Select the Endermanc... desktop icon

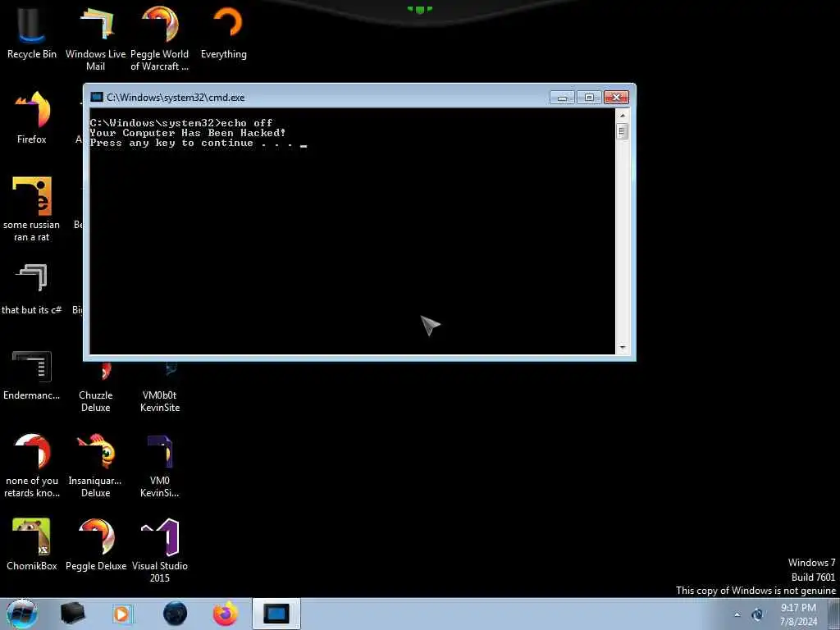(32, 375)
